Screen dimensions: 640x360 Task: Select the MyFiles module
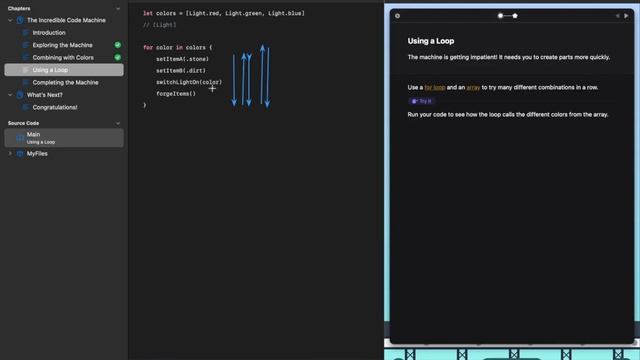pyautogui.click(x=37, y=153)
